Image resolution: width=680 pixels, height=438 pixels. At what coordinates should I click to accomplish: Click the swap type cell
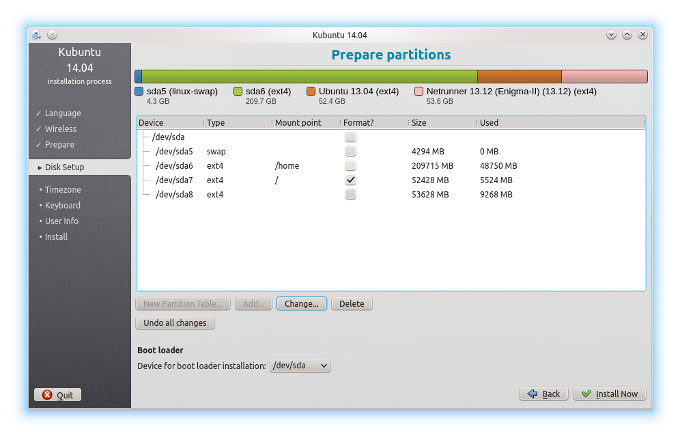(216, 152)
